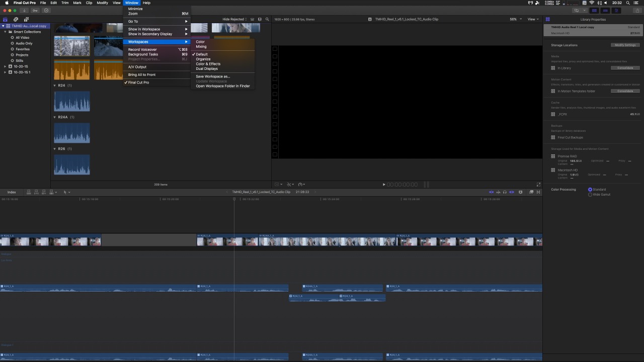The image size is (644, 362).
Task: Show the titles and generators sidebar icon
Action: coord(26,19)
